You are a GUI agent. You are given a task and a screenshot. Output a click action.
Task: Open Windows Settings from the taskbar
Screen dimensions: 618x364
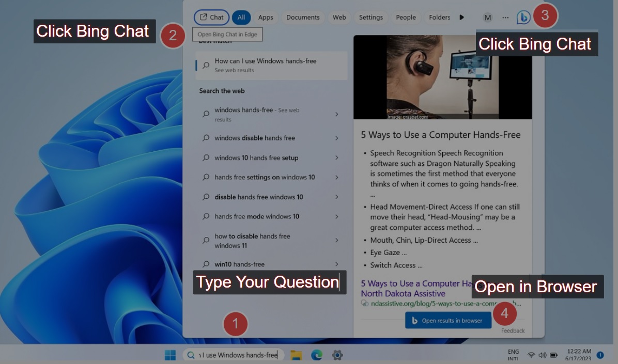(x=337, y=355)
